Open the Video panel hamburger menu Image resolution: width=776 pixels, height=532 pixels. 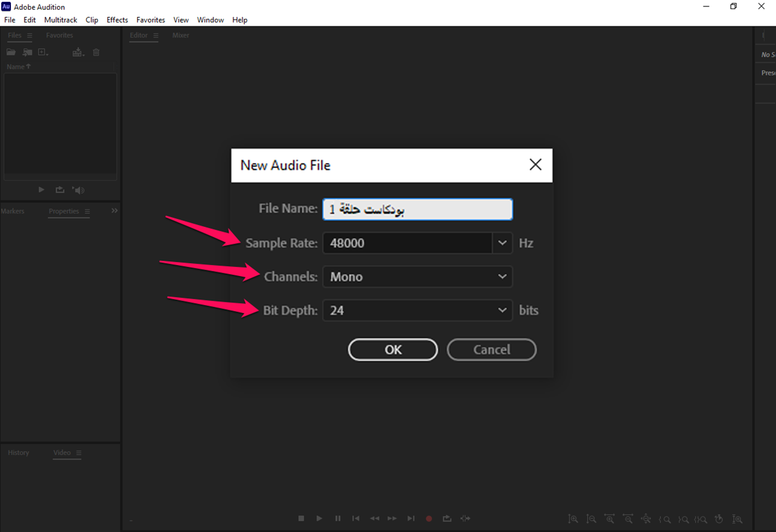pyautogui.click(x=78, y=453)
